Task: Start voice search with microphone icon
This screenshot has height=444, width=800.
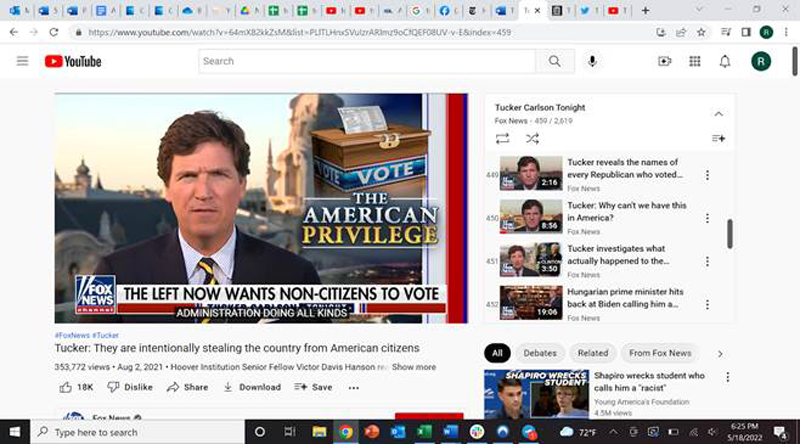Action: [x=592, y=61]
